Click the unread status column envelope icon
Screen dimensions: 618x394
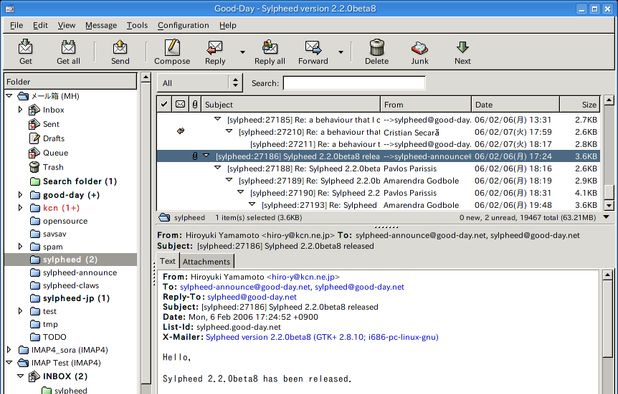click(180, 104)
